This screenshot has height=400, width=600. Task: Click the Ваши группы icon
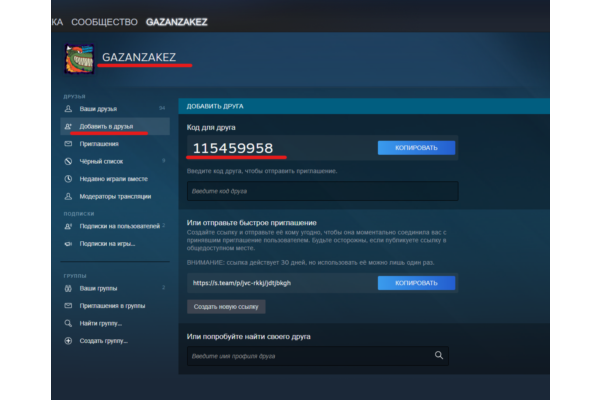coord(68,288)
